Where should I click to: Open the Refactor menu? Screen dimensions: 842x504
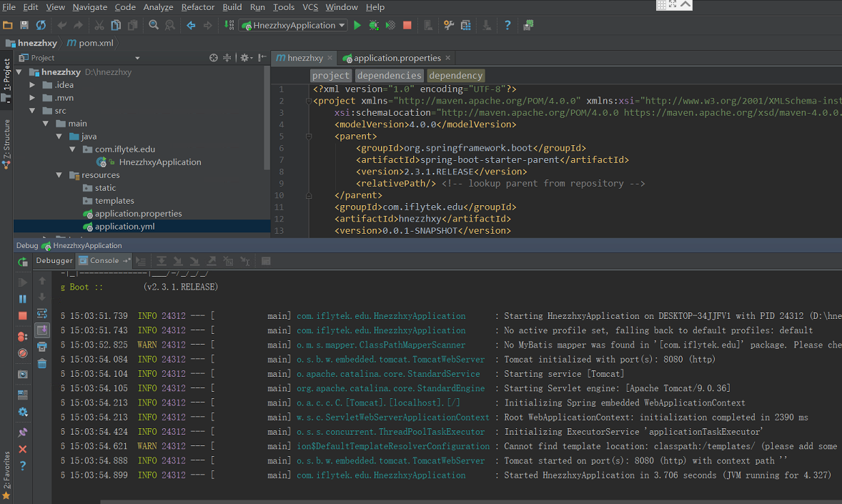[197, 7]
